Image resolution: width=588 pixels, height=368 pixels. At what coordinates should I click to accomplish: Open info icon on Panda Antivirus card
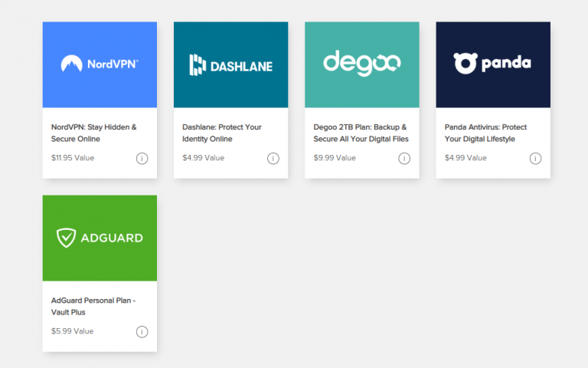tap(535, 159)
